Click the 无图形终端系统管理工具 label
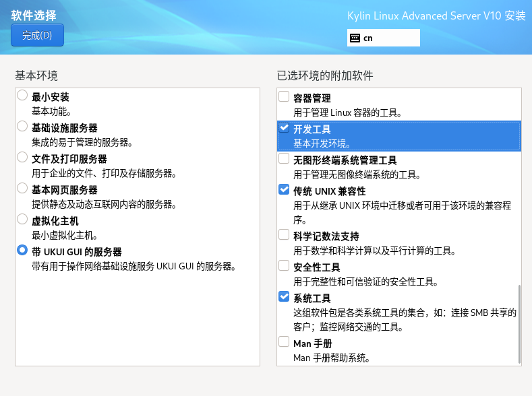The image size is (532, 396). [345, 160]
